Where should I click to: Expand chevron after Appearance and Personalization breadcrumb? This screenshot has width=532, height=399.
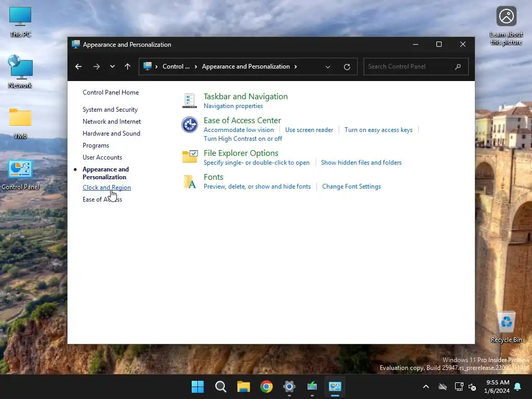[x=296, y=66]
